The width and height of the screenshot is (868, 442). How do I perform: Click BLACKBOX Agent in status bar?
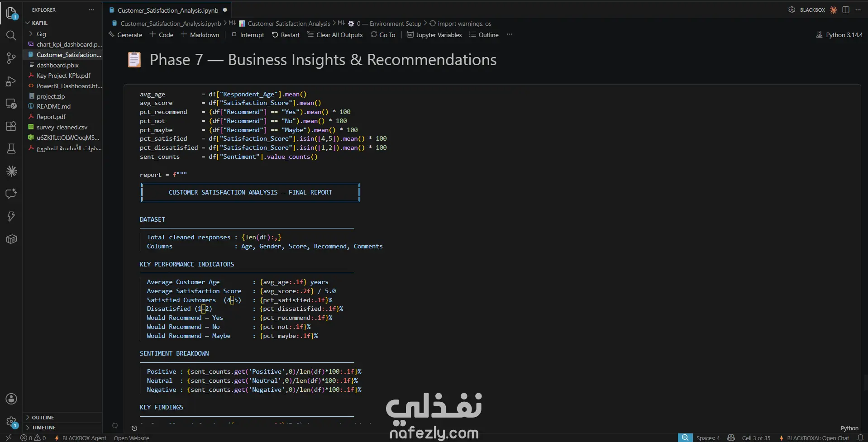pyautogui.click(x=81, y=438)
